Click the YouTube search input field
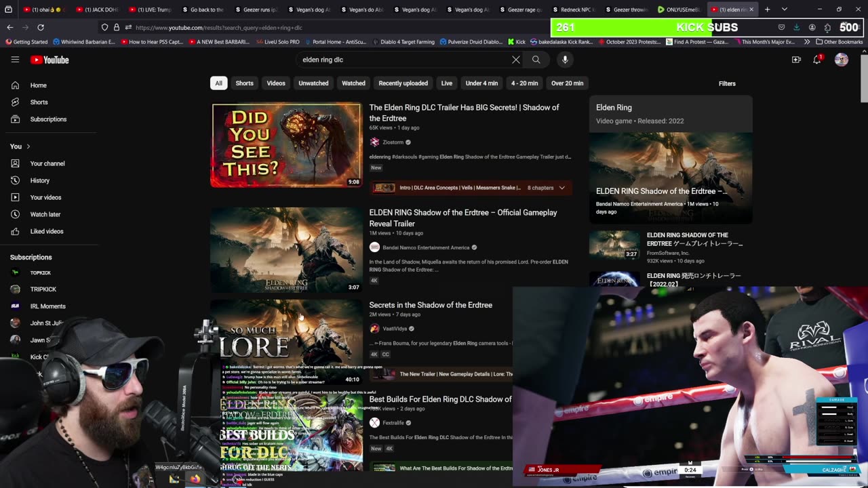Screen dimensions: 868x488 tap(403, 60)
